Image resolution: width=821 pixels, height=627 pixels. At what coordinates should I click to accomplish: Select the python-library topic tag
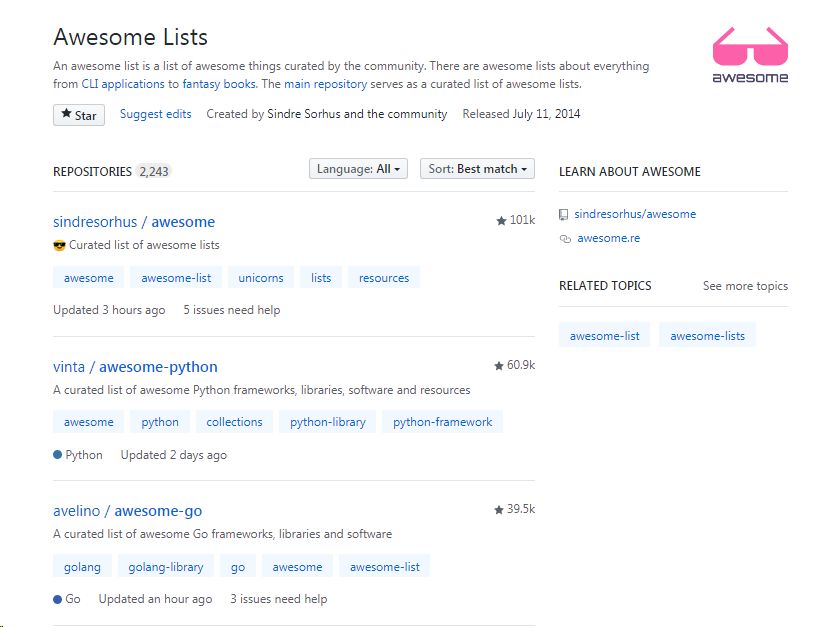pyautogui.click(x=328, y=422)
